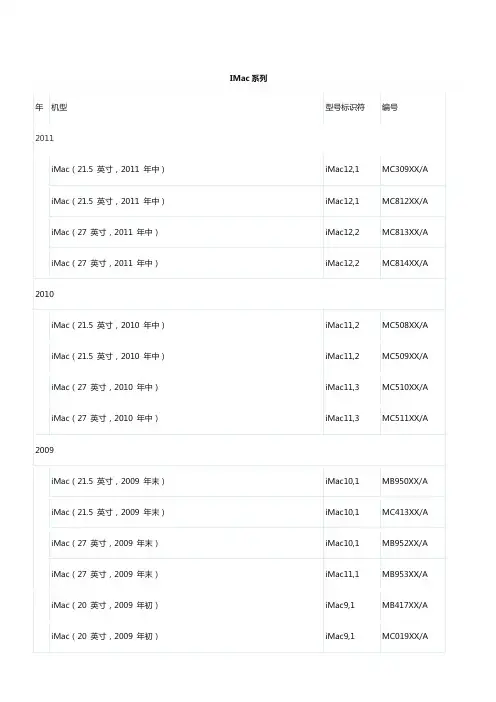
Task: Select the 型号标识符 column header
Action: [x=345, y=107]
